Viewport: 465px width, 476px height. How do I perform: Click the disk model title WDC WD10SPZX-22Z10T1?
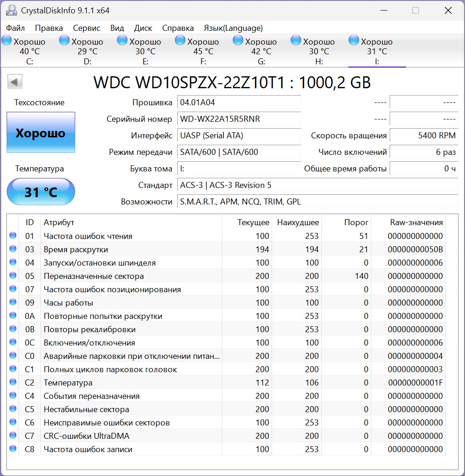[x=232, y=83]
